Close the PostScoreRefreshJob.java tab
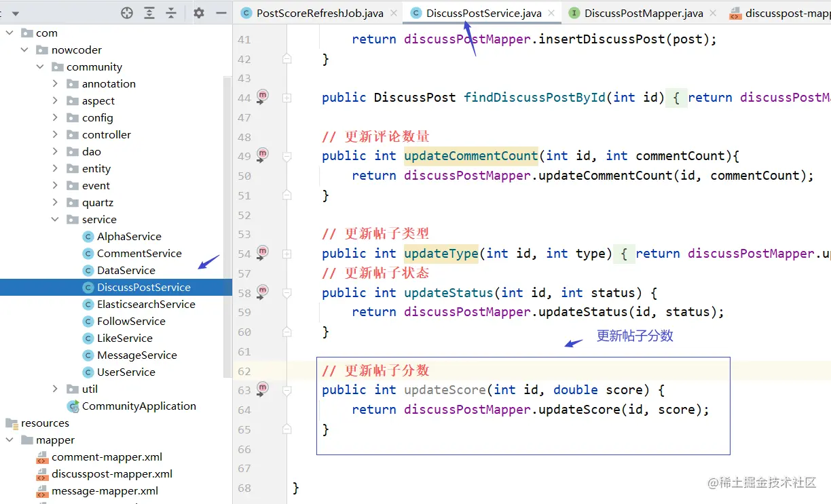 [x=393, y=13]
